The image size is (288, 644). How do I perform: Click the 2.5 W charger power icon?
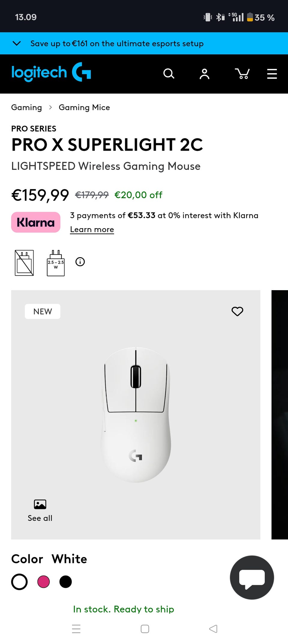(56, 263)
